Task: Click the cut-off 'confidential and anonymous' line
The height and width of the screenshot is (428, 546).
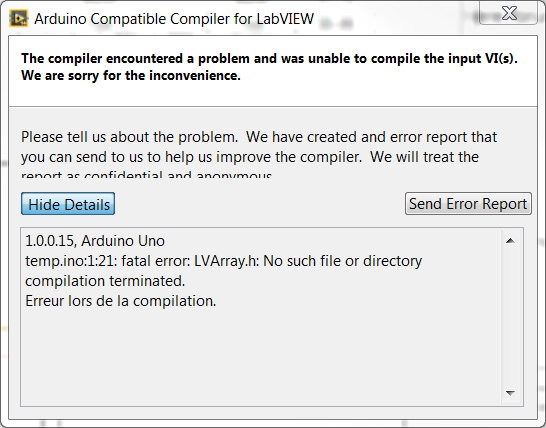Action: 146,173
